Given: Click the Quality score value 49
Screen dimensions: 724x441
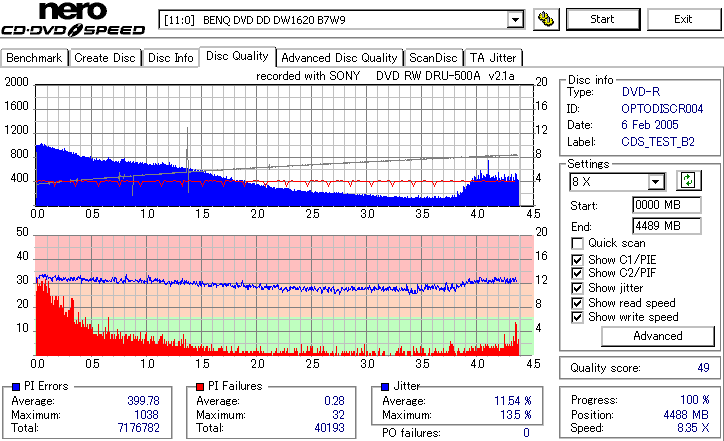Looking at the screenshot, I should pyautogui.click(x=703, y=368).
